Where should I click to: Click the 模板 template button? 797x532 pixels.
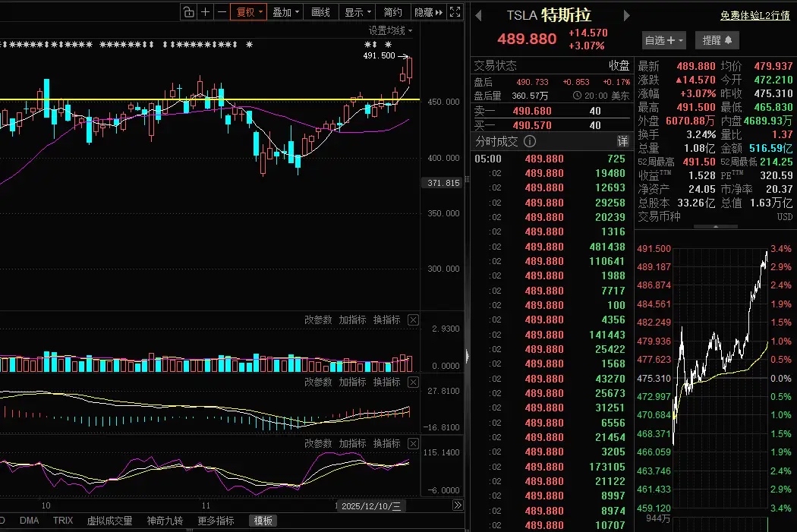click(x=263, y=521)
